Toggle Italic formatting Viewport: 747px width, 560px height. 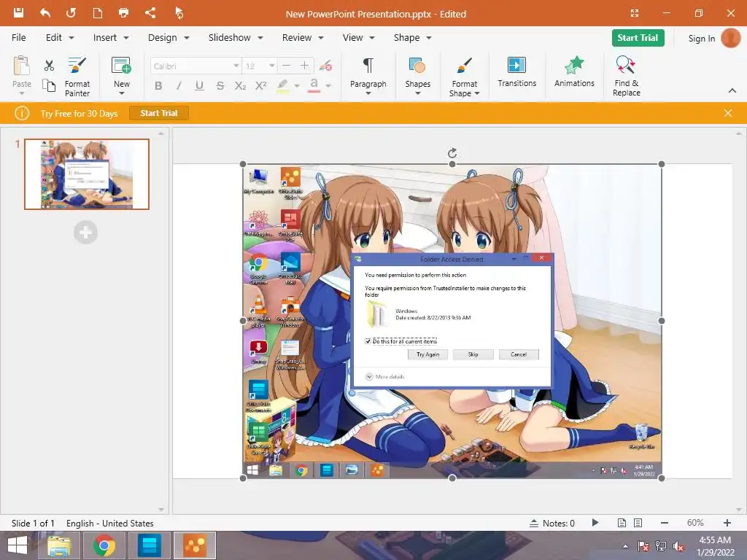pos(179,86)
